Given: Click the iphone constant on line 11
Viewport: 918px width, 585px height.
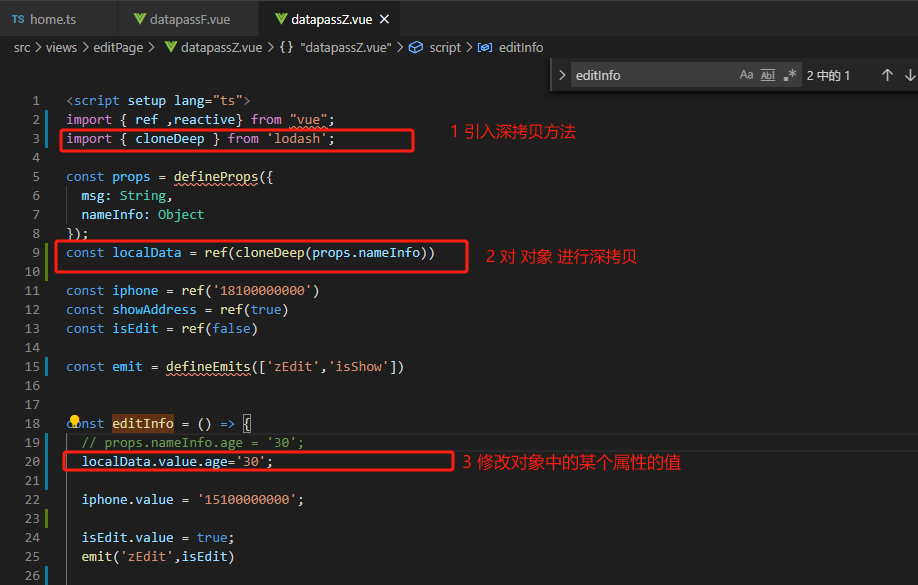Looking at the screenshot, I should pos(135,291).
